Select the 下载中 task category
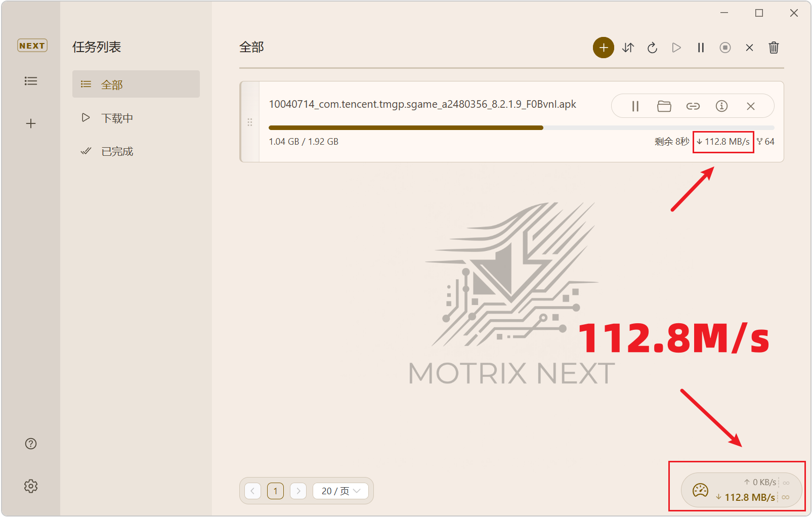Screen dimensions: 812x517 tap(136, 118)
